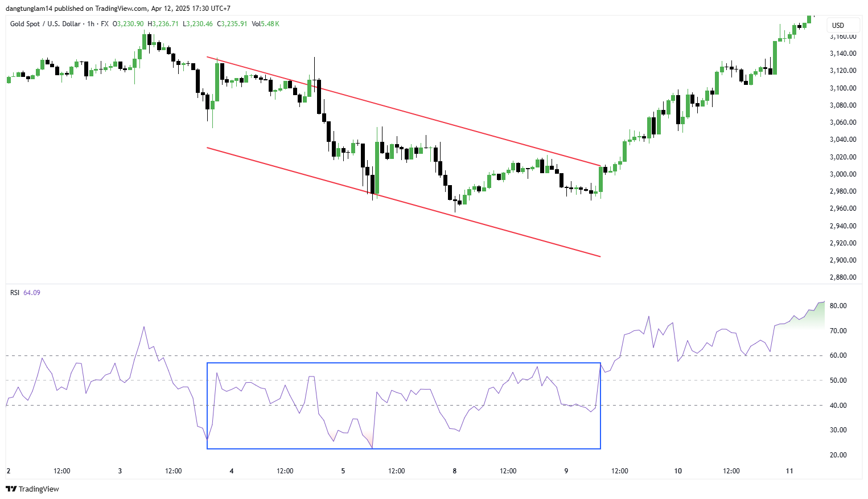This screenshot has height=499, width=868.
Task: Click the high price value H3,236.71
Action: pos(163,24)
